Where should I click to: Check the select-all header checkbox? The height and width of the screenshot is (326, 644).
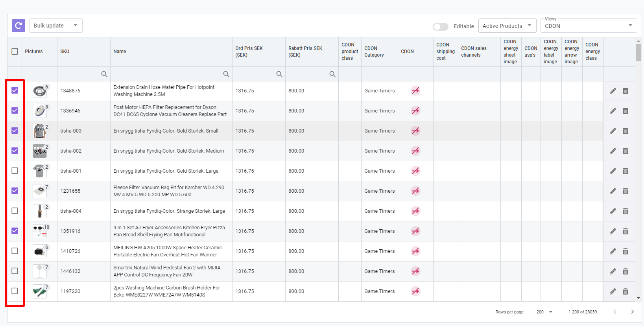(15, 52)
